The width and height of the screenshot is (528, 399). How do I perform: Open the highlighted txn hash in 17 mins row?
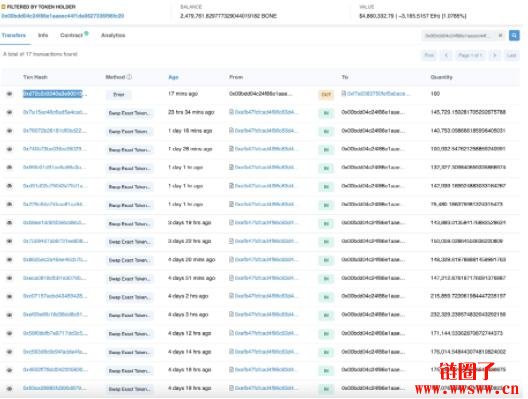tap(53, 94)
